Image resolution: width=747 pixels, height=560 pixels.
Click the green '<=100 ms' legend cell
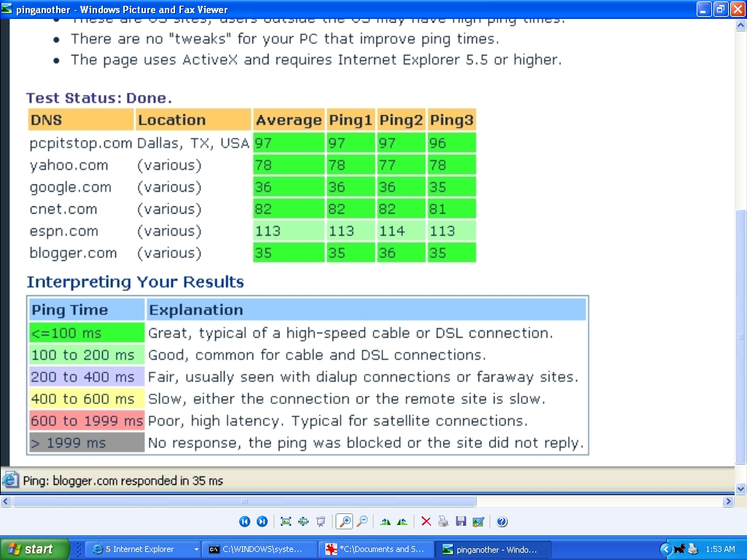coord(87,332)
